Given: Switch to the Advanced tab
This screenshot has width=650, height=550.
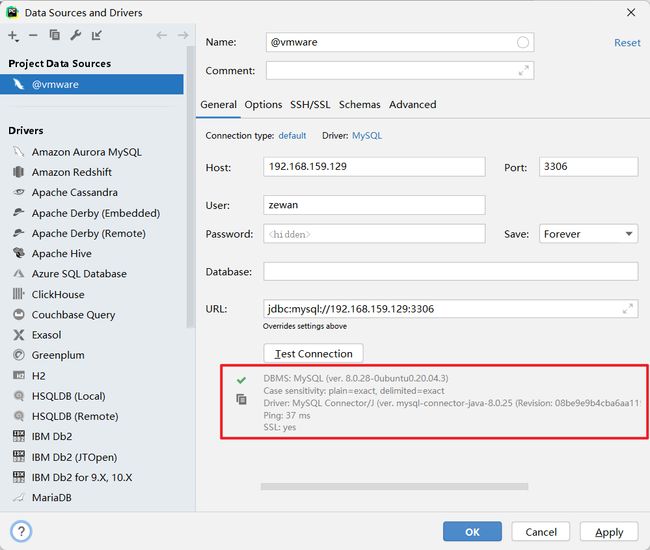Looking at the screenshot, I should 412,104.
